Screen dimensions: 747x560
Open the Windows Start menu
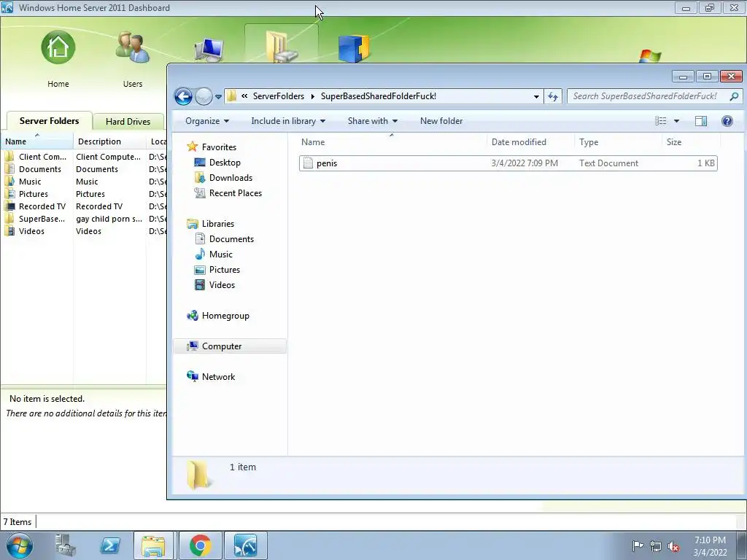coord(19,545)
